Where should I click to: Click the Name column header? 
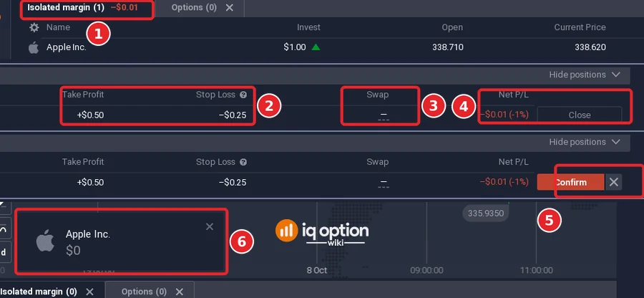58,27
